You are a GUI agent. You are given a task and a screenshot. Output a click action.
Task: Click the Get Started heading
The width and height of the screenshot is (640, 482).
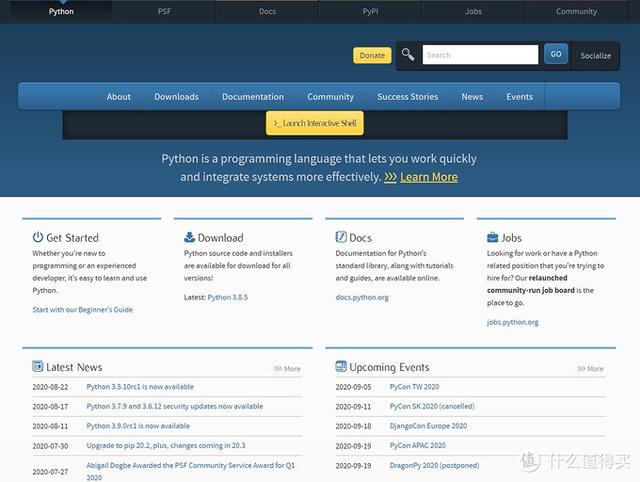click(72, 238)
